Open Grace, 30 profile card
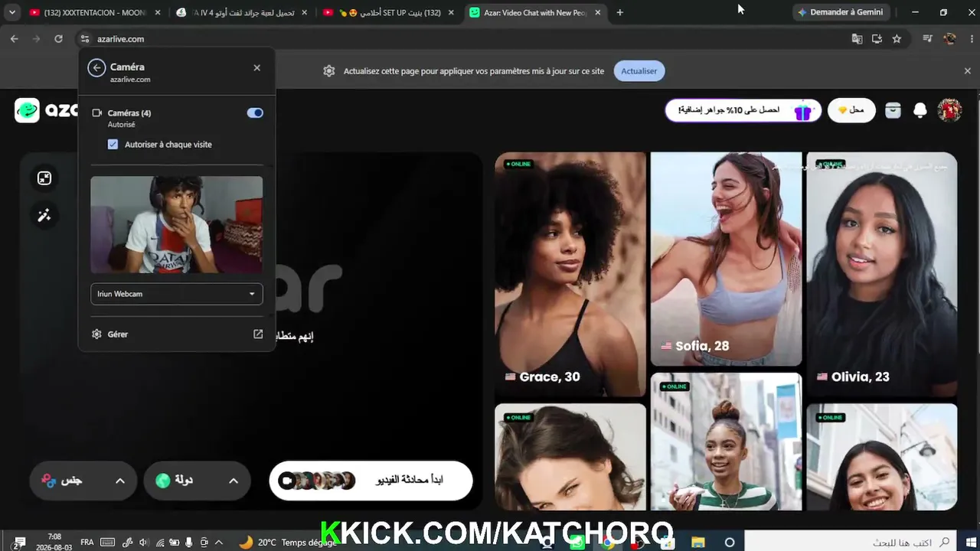The width and height of the screenshot is (980, 551). pos(570,274)
